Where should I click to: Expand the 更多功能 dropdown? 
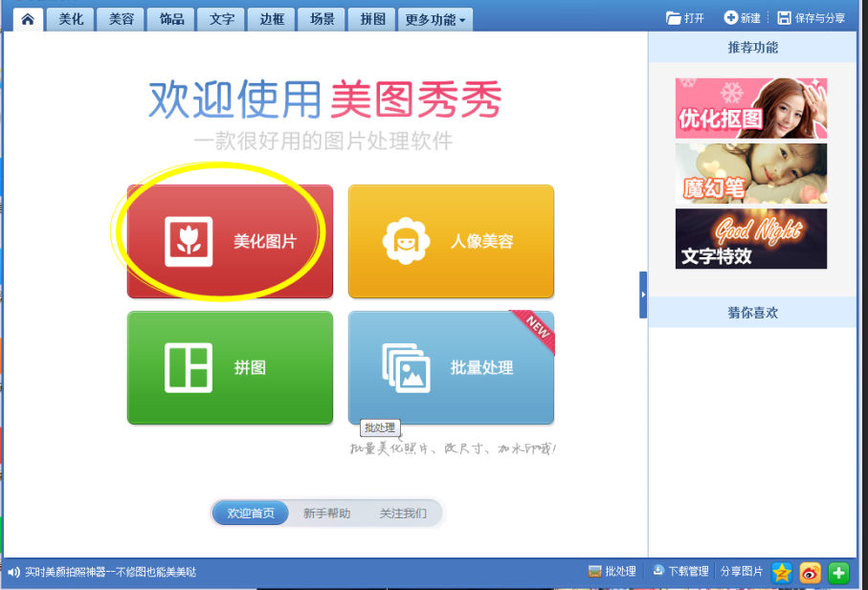point(435,19)
